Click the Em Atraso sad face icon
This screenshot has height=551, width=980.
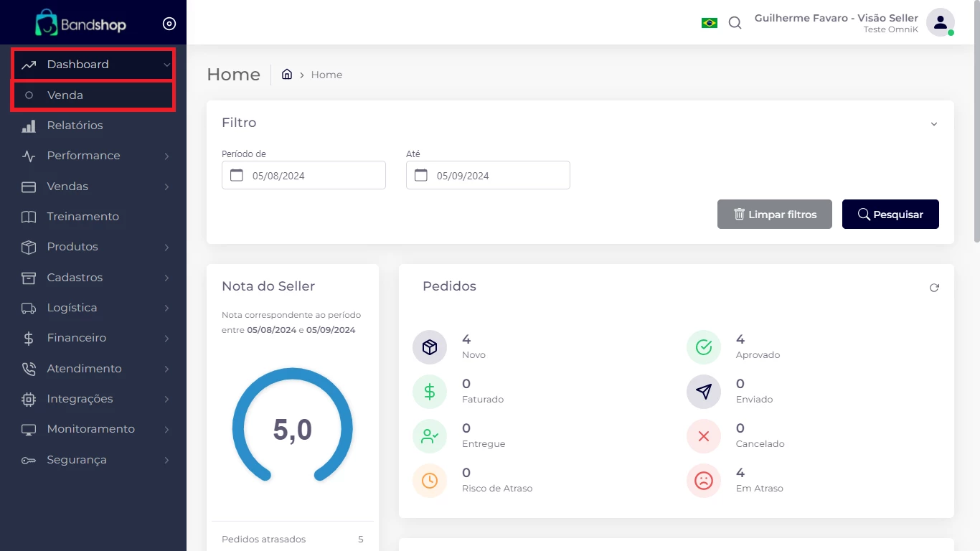tap(704, 481)
